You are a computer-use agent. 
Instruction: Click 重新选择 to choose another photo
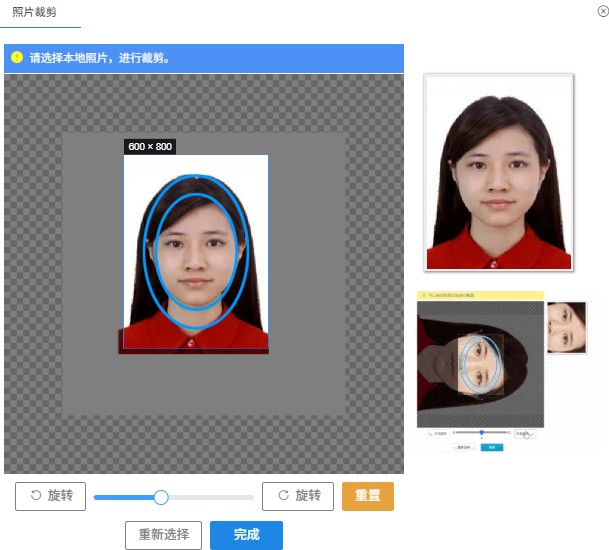coord(164,535)
